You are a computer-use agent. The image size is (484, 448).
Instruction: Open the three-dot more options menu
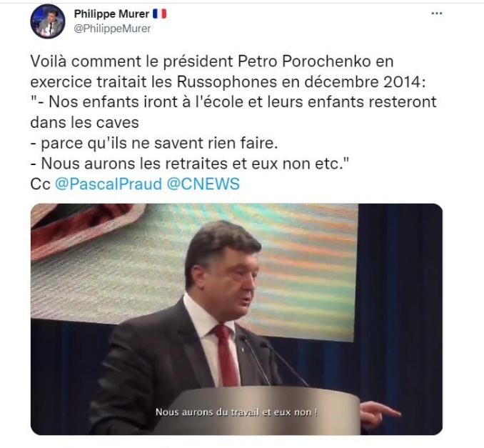click(x=436, y=14)
